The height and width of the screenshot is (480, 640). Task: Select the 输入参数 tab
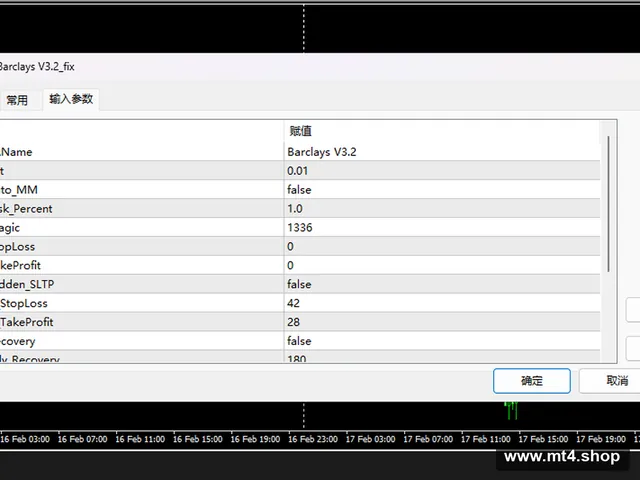tap(71, 99)
